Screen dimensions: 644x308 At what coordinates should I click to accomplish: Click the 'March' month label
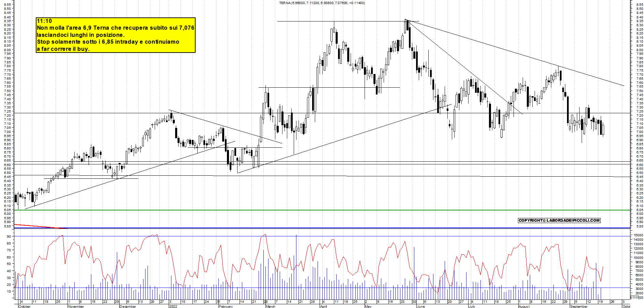tap(271, 306)
